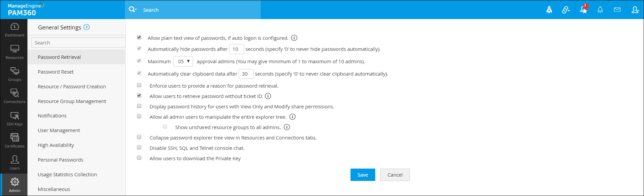Enable enforce reason for password retrieval
Viewport: 644px width, 196px height.
[139, 85]
